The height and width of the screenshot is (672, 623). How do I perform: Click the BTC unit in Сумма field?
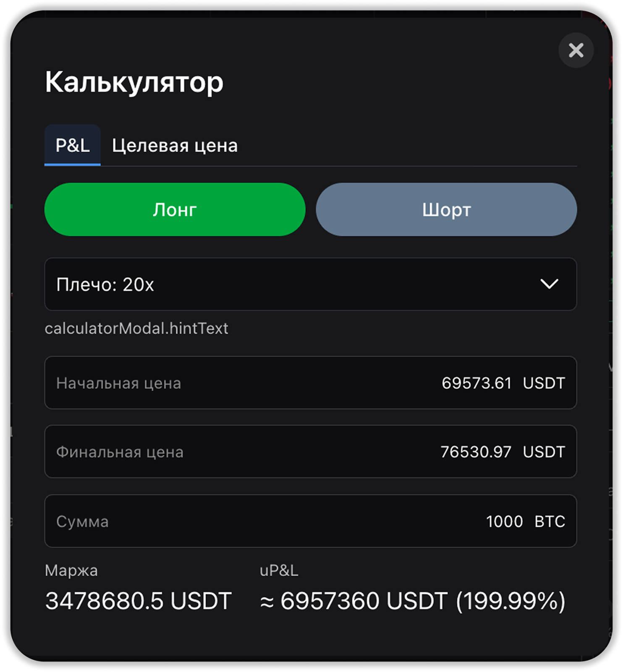pos(550,521)
